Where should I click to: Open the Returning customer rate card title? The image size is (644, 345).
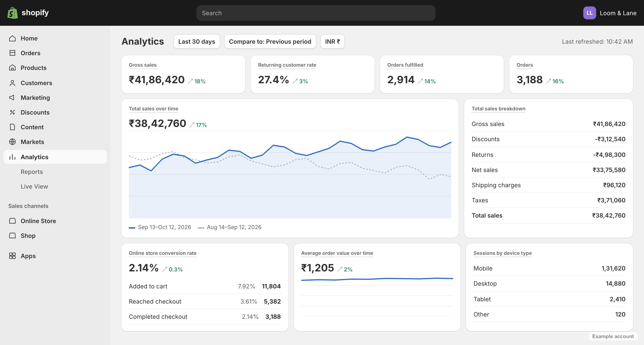click(x=287, y=65)
